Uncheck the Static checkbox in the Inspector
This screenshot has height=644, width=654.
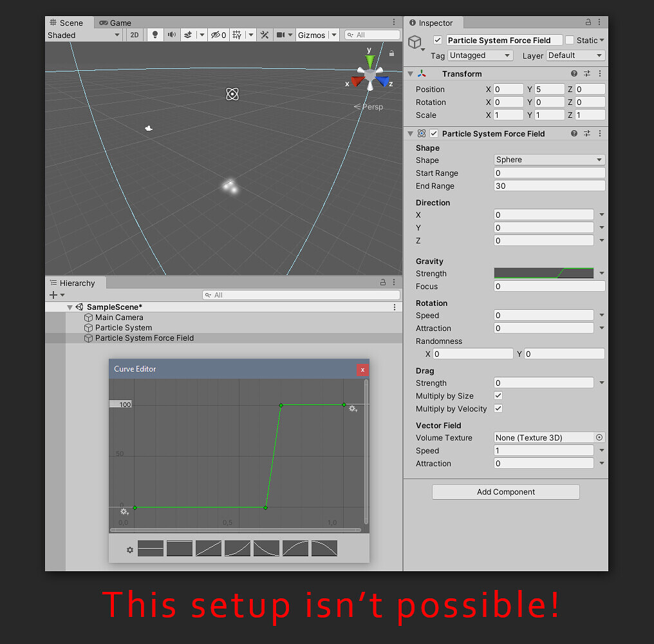pos(569,39)
